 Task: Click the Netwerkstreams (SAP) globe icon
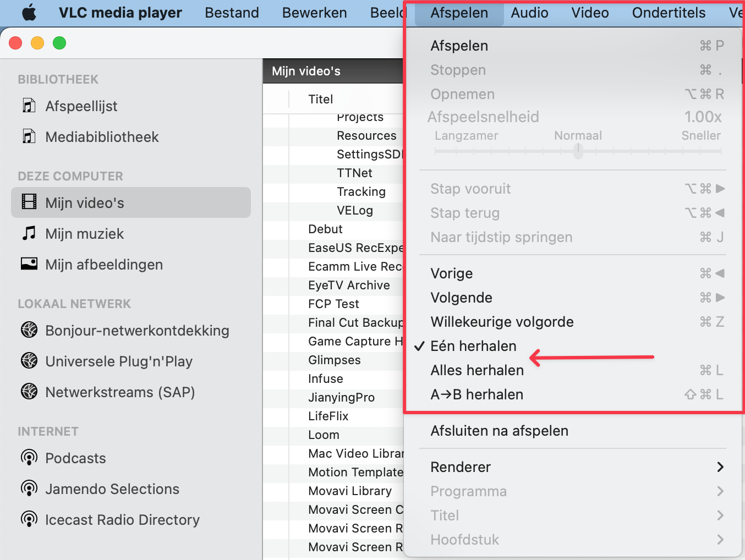(29, 392)
